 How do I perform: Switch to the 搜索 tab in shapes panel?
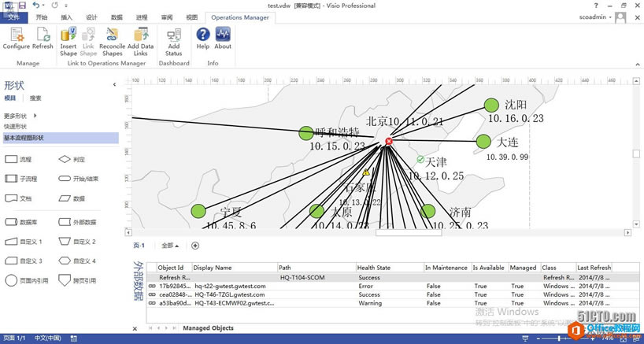click(35, 98)
